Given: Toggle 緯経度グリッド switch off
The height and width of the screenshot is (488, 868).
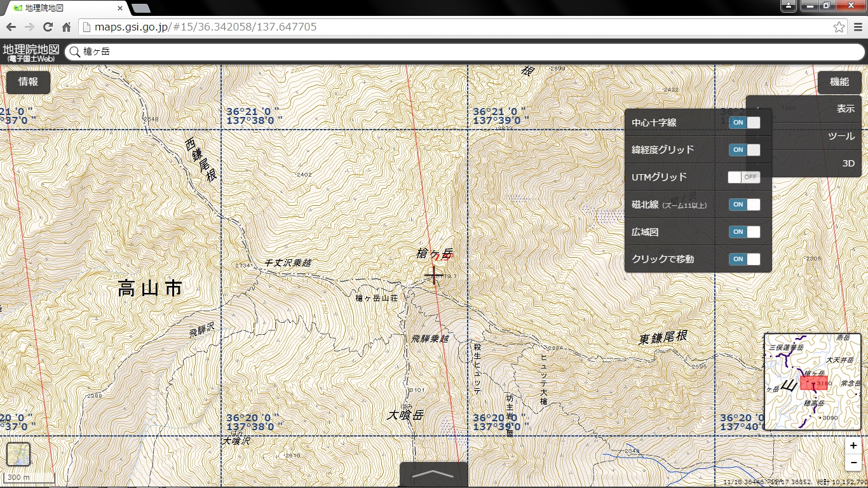Looking at the screenshot, I should pos(744,150).
